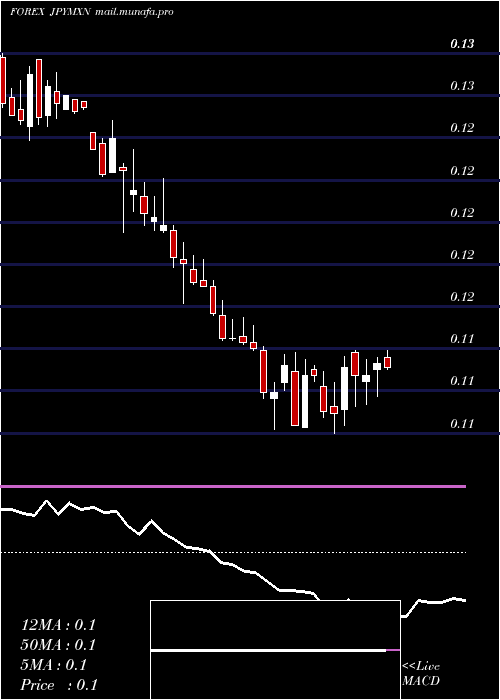
Task: Click the MACD label
Action: (x=421, y=681)
